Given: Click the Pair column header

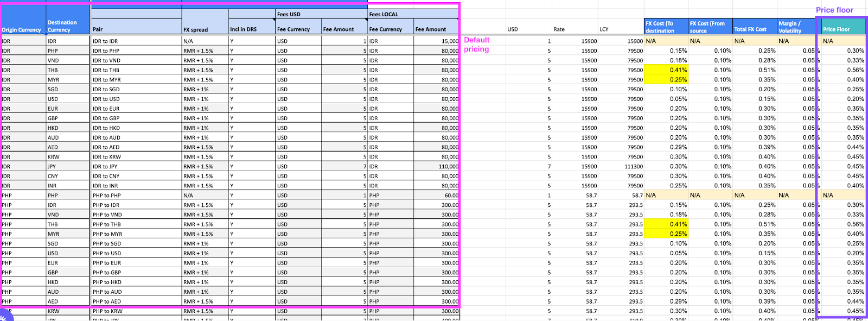Looking at the screenshot, I should [x=136, y=27].
